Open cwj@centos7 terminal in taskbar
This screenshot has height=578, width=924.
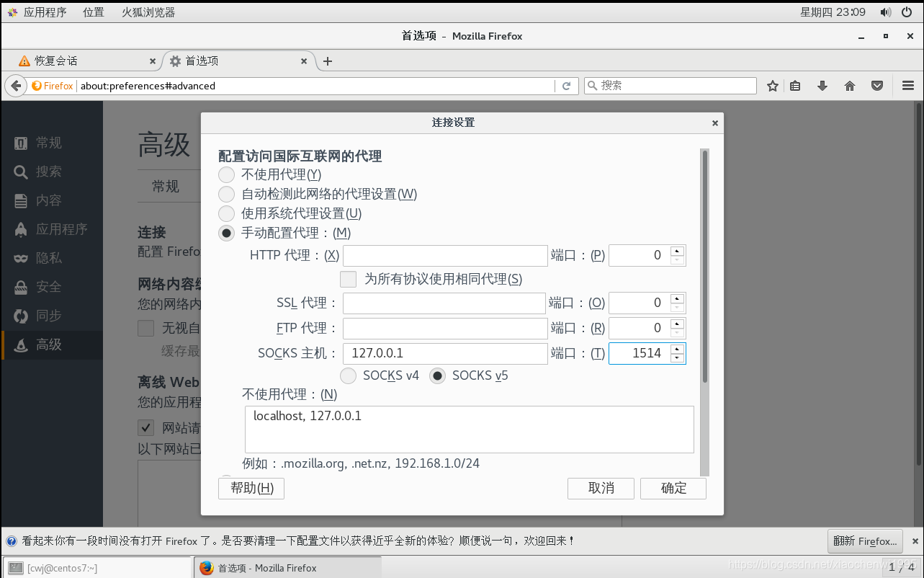(x=98, y=568)
